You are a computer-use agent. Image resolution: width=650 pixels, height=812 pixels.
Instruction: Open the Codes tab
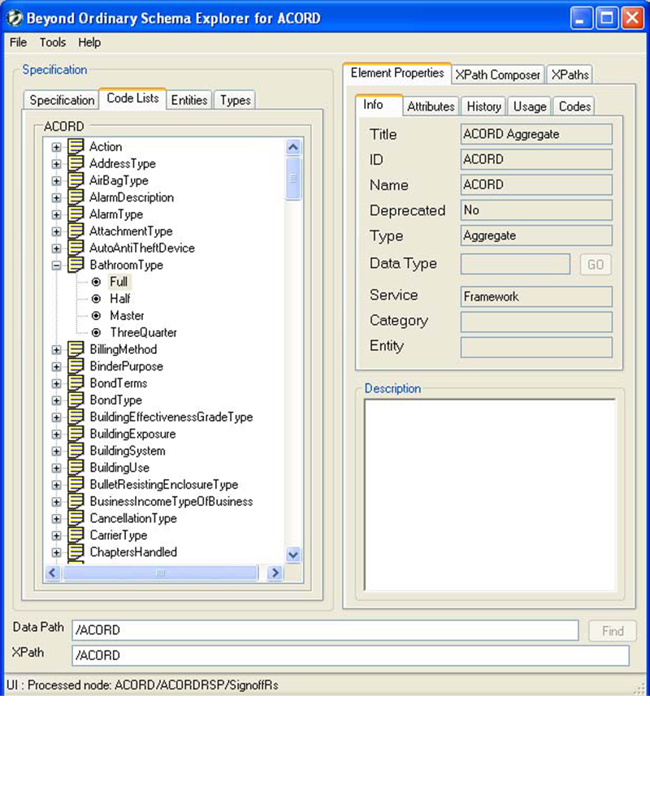tap(574, 106)
